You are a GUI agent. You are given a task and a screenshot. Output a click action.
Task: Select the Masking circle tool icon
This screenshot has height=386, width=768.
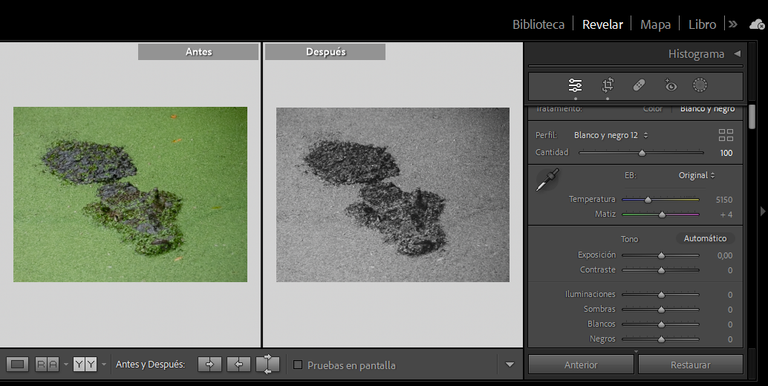click(700, 85)
